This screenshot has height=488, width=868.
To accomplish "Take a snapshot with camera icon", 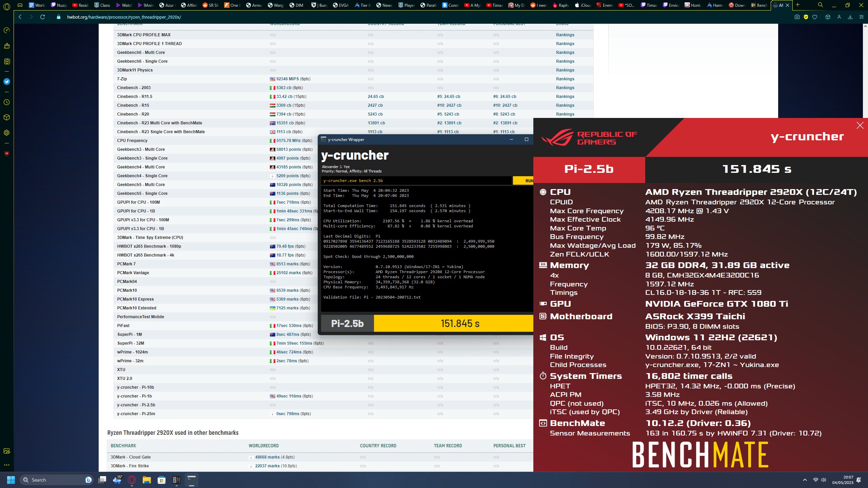I will [797, 17].
